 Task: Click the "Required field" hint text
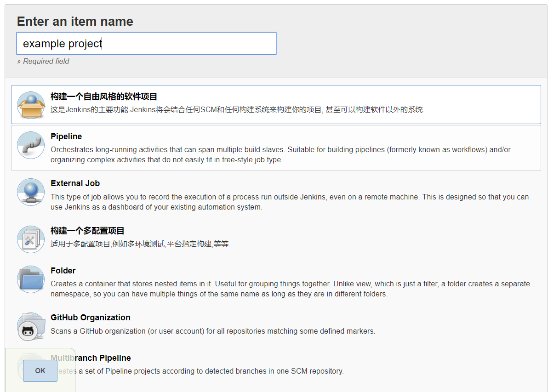point(43,62)
